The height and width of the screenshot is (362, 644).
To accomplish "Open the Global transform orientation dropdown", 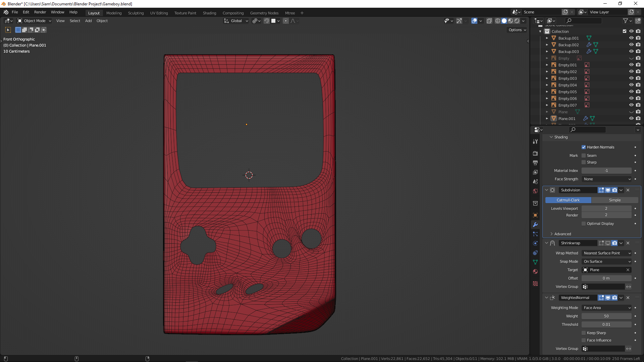I will pyautogui.click(x=236, y=21).
